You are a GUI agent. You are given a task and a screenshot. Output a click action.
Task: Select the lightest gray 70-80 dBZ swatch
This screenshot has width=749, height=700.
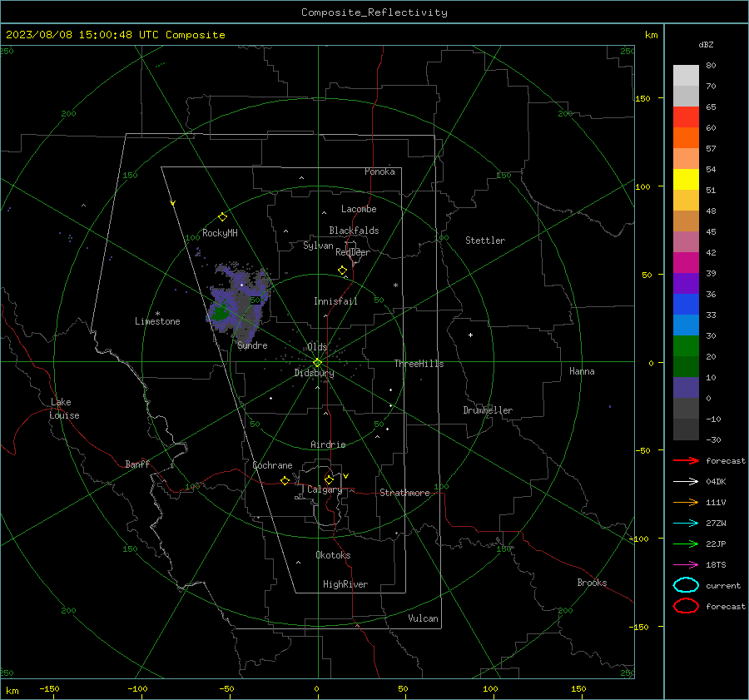(686, 76)
